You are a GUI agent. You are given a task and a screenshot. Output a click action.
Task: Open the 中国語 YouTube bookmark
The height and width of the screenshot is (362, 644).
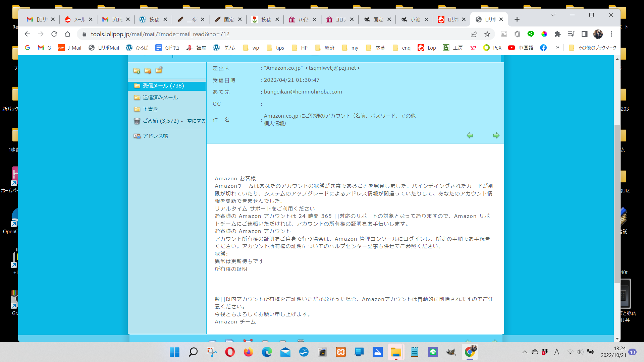tap(521, 48)
